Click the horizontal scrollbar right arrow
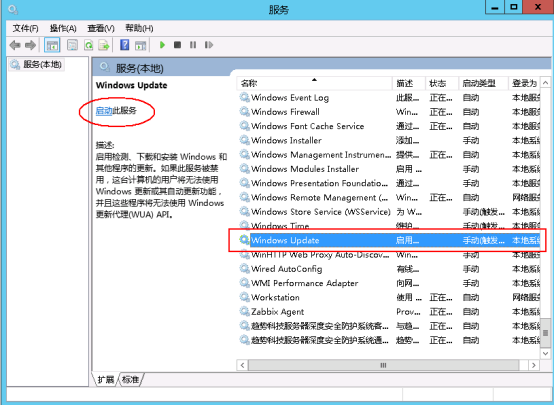Viewport: 554px width, 405px height. pos(534,365)
